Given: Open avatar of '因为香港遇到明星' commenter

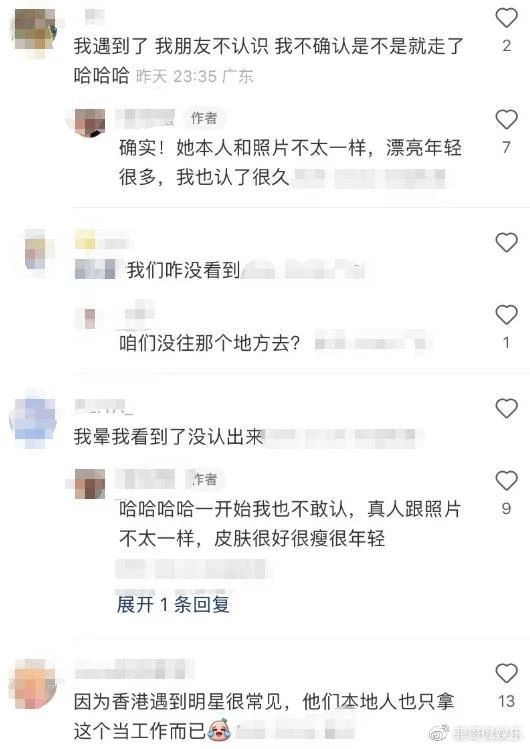Looking at the screenshot, I should tap(34, 684).
